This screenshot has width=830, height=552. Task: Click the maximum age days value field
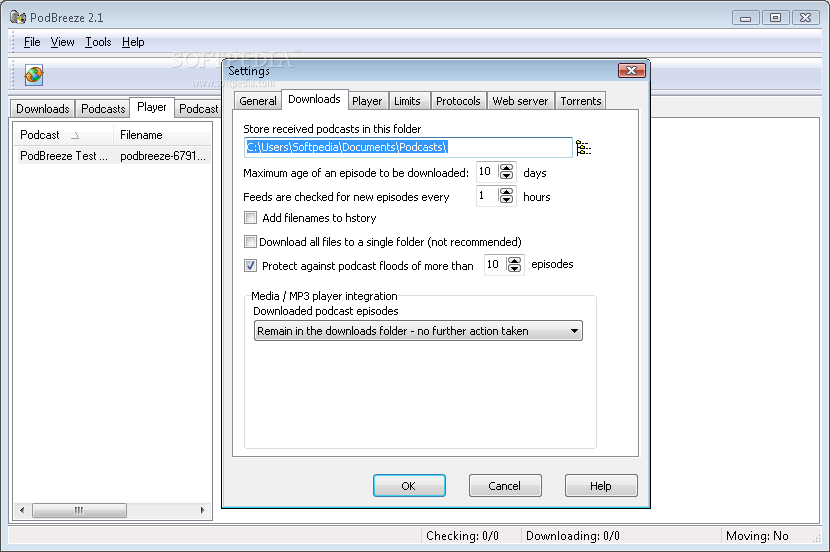pos(488,172)
